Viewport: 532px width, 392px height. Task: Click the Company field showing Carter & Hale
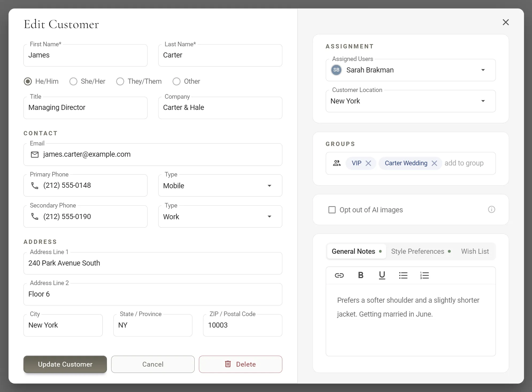pyautogui.click(x=220, y=108)
